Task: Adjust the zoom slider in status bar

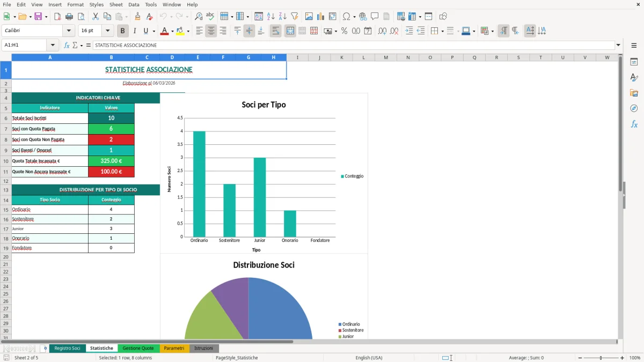Action: pyautogui.click(x=601, y=358)
